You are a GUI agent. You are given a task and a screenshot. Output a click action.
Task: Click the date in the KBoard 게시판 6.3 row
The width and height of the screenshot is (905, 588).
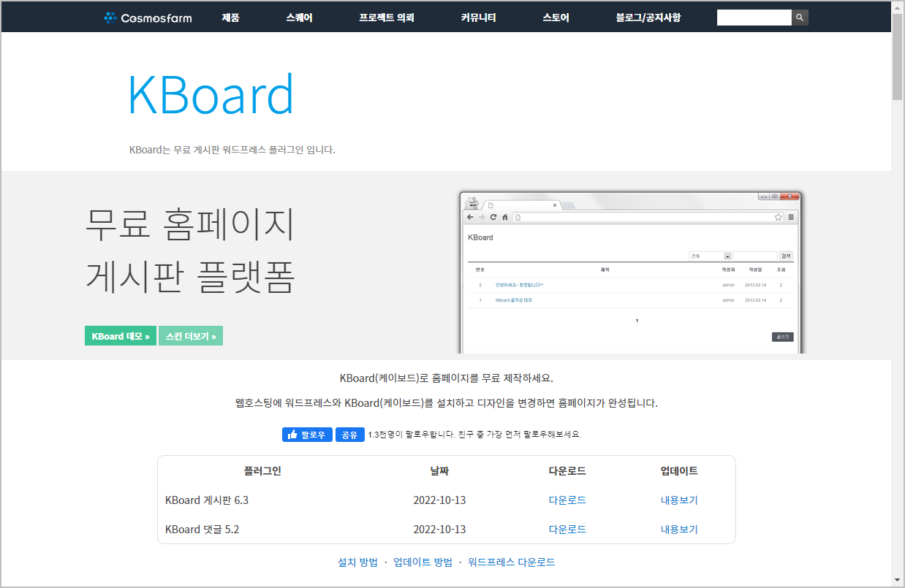tap(439, 500)
